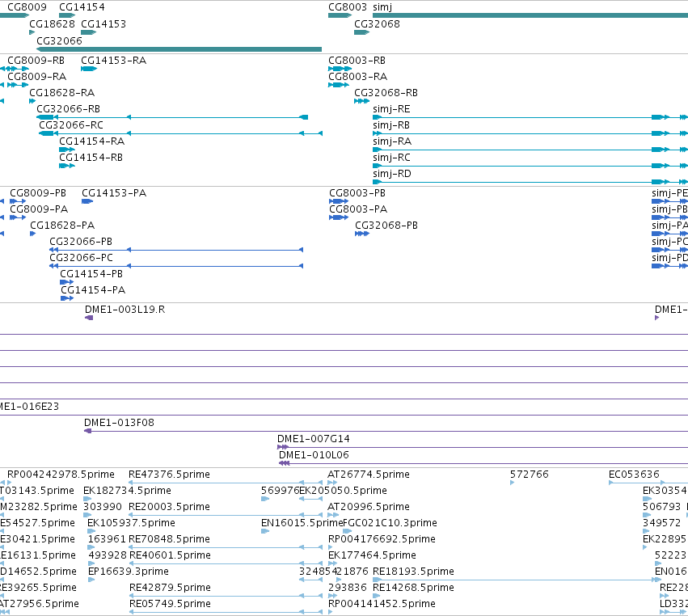Select the RE42879.5prime EST label

click(x=170, y=588)
